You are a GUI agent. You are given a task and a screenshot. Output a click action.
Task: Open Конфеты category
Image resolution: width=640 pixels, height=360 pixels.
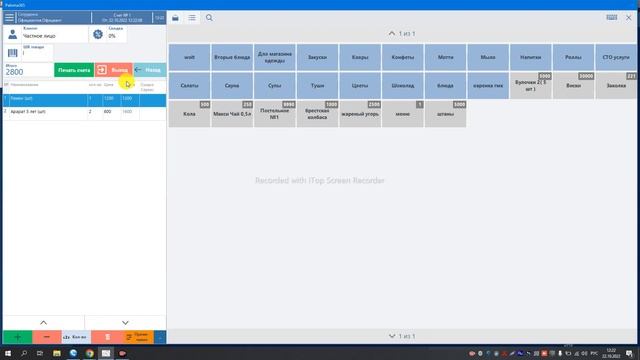[402, 57]
